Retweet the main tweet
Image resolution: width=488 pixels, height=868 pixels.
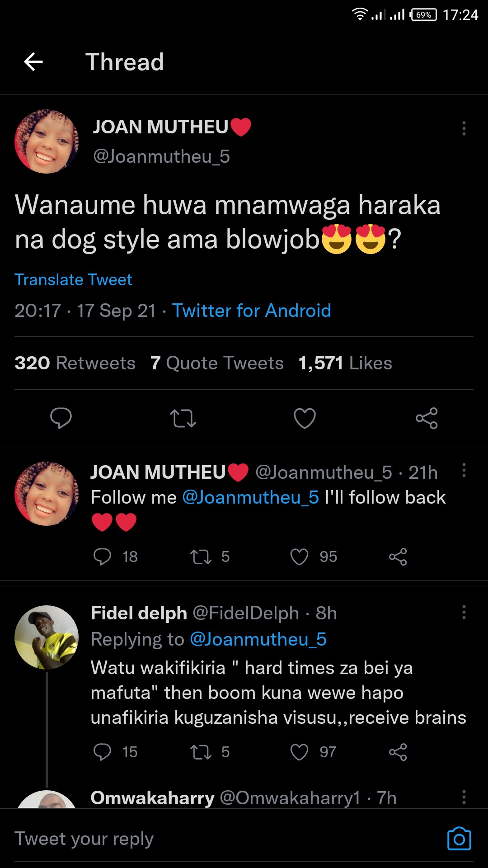183,418
